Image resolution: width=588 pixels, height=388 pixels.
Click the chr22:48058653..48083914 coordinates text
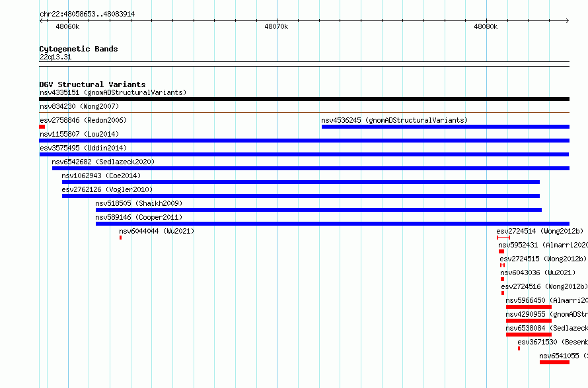87,14
